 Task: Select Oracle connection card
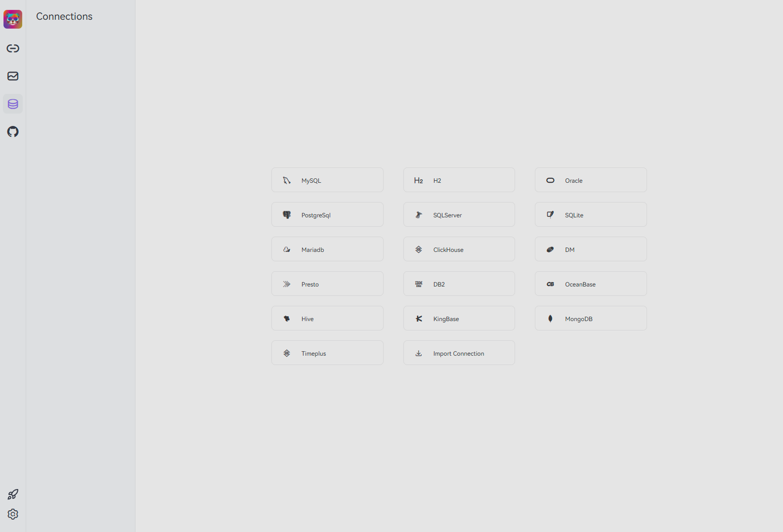click(591, 180)
